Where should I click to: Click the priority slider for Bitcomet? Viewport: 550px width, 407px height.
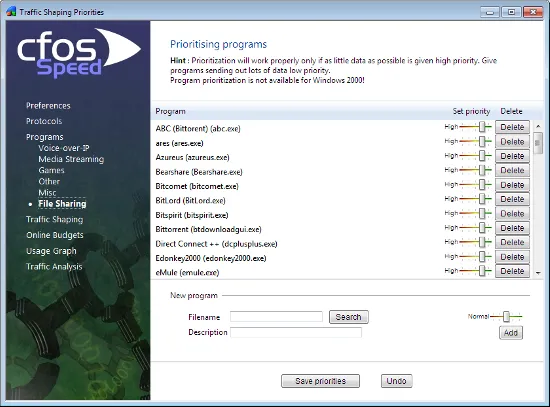[x=475, y=185]
